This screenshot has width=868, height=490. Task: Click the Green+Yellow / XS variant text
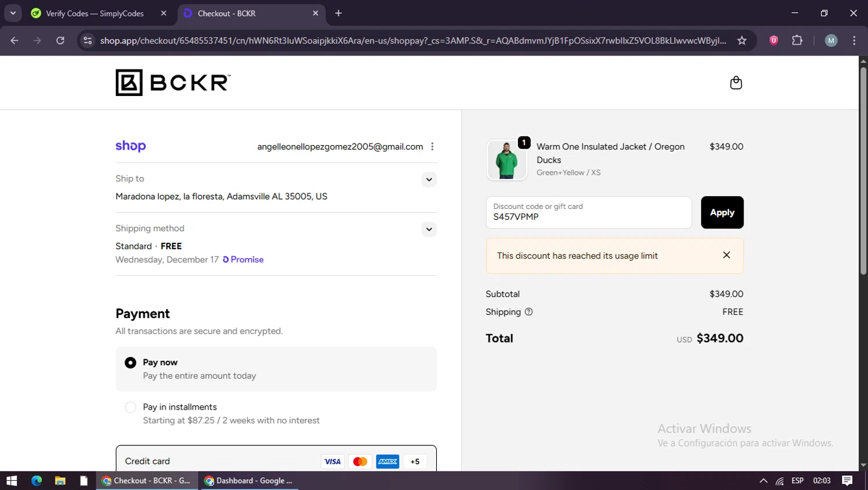pyautogui.click(x=568, y=172)
